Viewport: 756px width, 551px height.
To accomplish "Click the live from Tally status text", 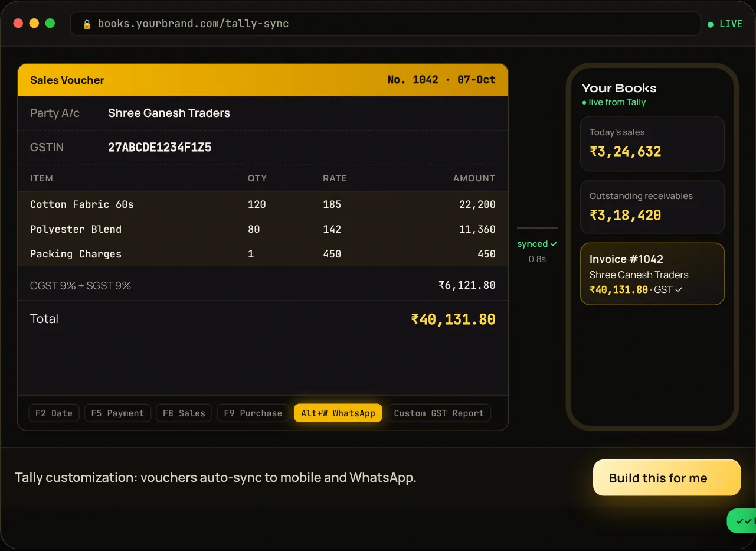I will (x=614, y=102).
